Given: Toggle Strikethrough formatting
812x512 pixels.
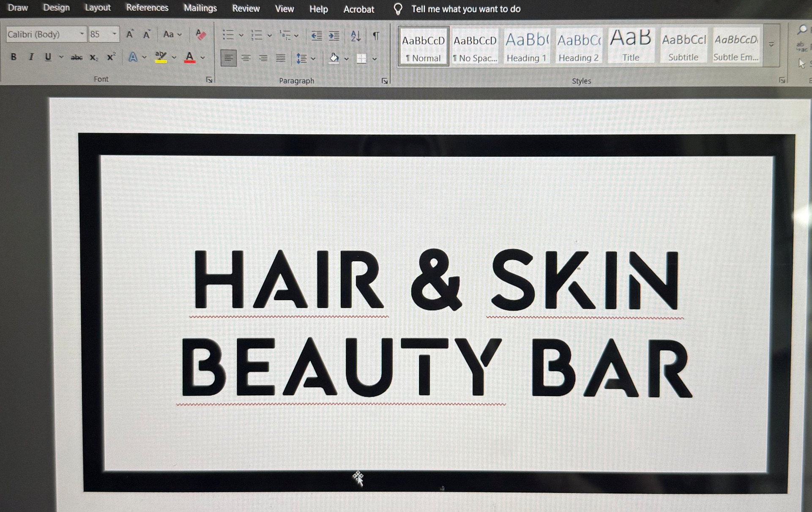Looking at the screenshot, I should pos(77,57).
